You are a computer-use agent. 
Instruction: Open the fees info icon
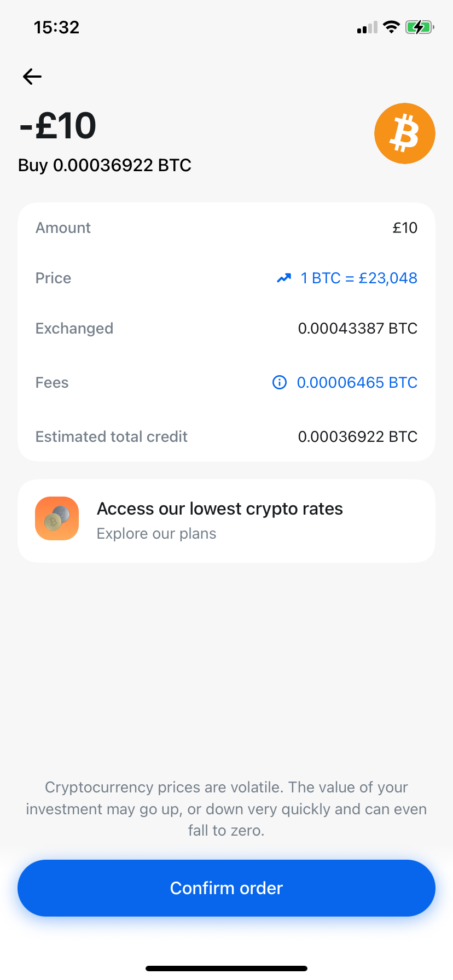[280, 382]
